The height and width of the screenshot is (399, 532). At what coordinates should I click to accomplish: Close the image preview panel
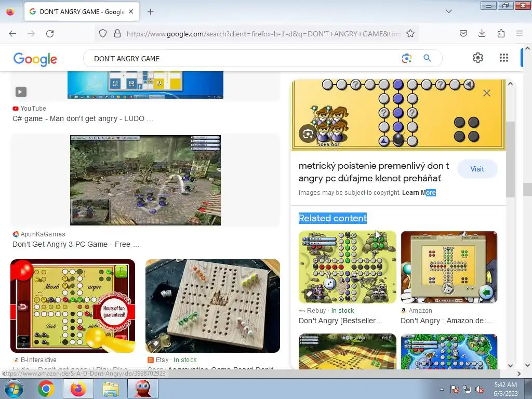pyautogui.click(x=486, y=93)
